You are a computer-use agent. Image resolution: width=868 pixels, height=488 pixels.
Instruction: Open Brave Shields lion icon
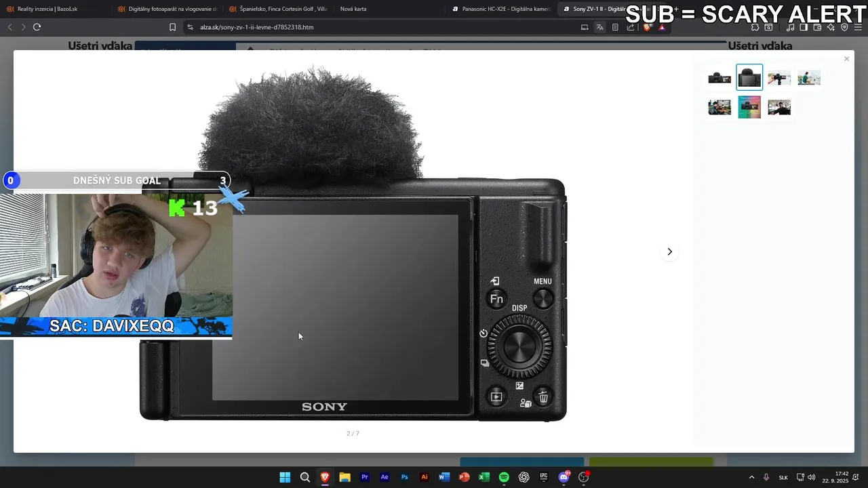647,27
